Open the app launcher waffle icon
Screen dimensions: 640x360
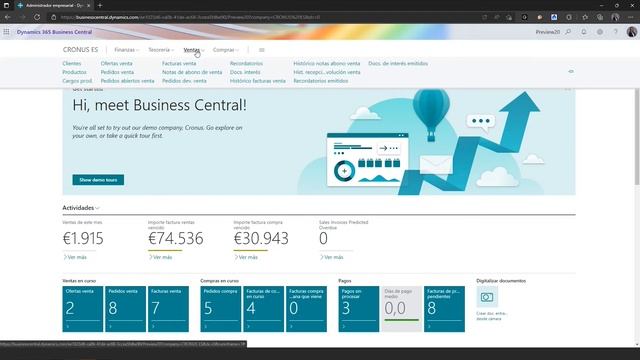[x=6, y=32]
